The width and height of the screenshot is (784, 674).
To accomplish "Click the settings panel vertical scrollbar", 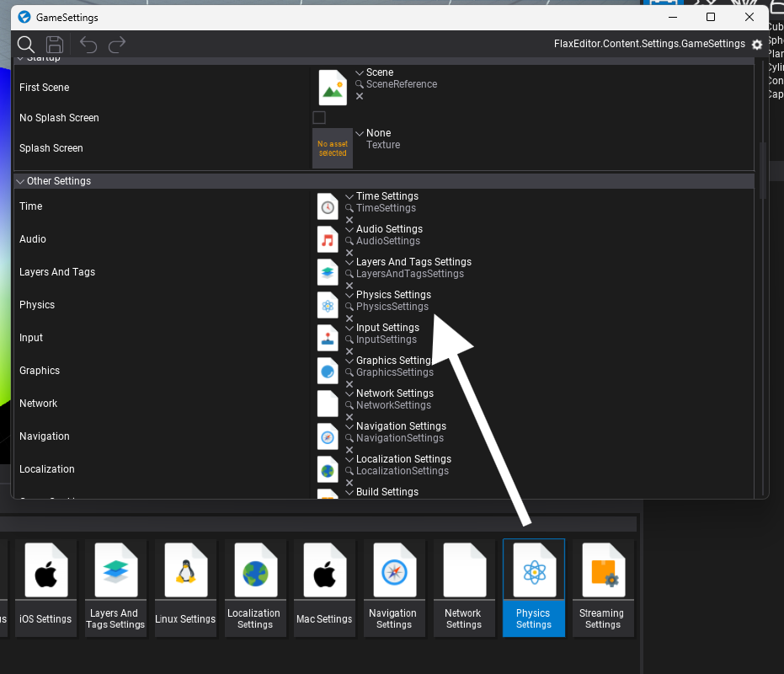I will [763, 168].
